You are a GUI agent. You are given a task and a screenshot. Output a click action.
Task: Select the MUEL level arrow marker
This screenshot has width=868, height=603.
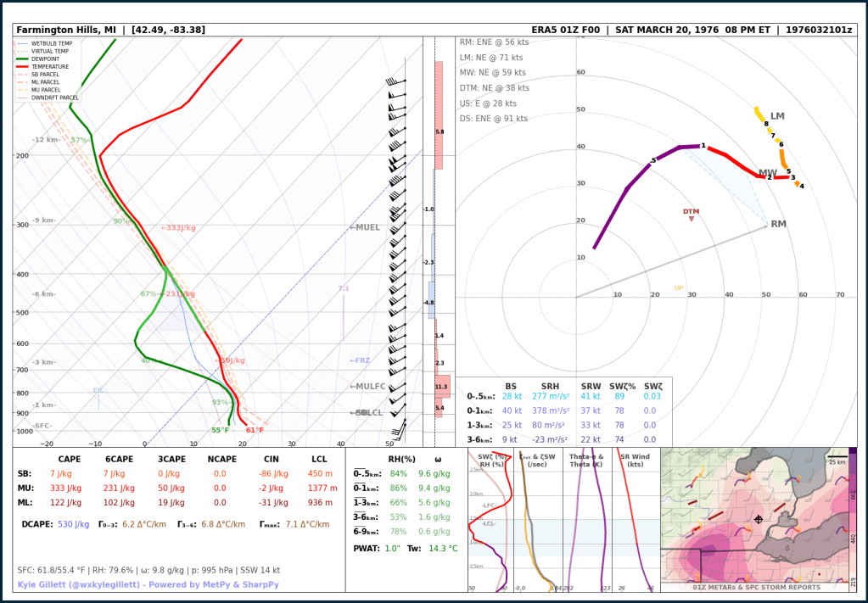365,227
